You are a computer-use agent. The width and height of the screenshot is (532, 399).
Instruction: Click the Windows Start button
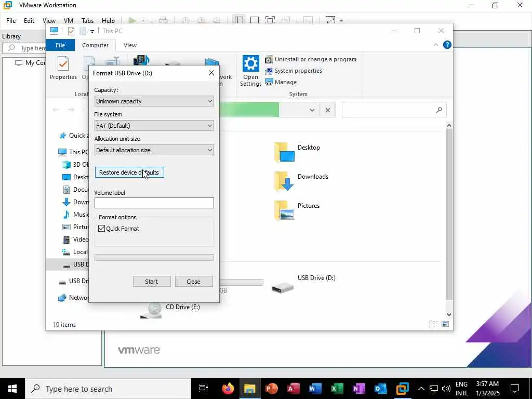tap(12, 389)
